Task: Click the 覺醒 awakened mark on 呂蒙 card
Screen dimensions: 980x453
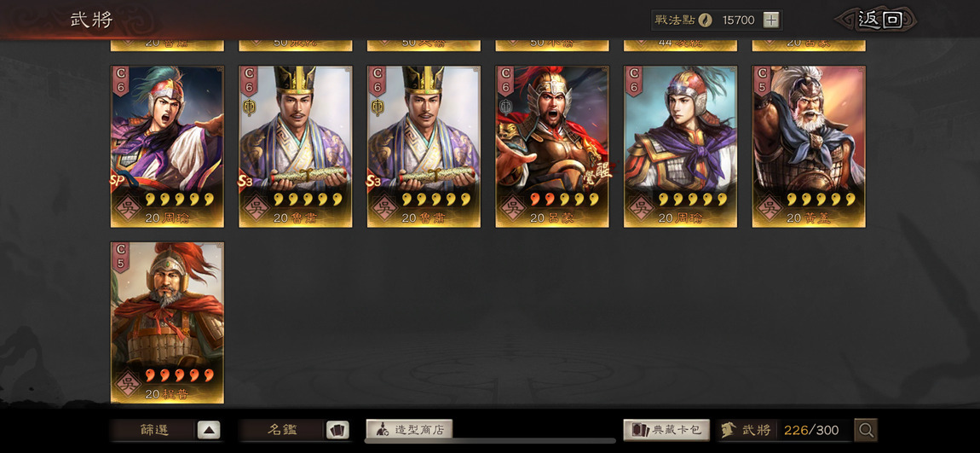Action: point(602,170)
